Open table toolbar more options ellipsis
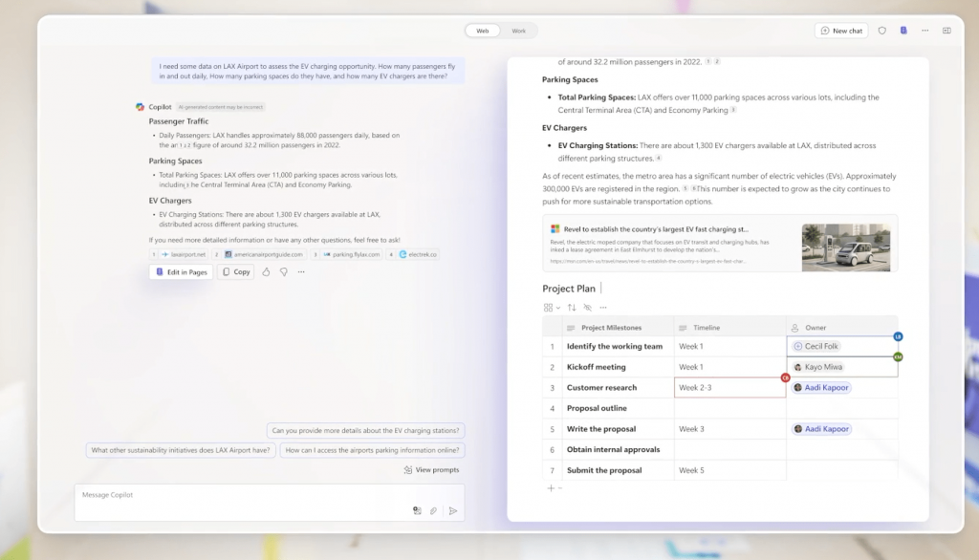The height and width of the screenshot is (560, 979). (x=603, y=307)
